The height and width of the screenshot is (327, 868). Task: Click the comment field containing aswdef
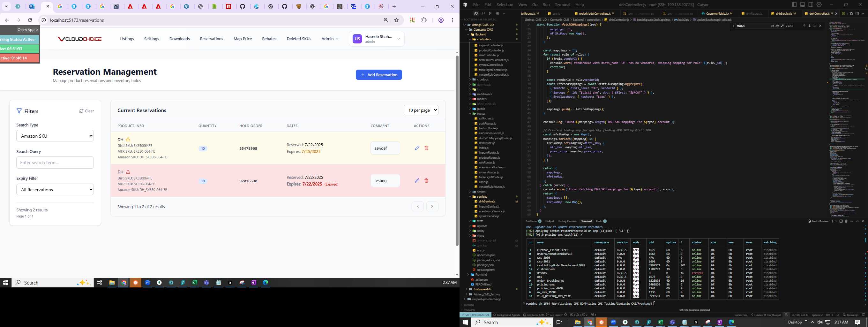[x=385, y=148]
